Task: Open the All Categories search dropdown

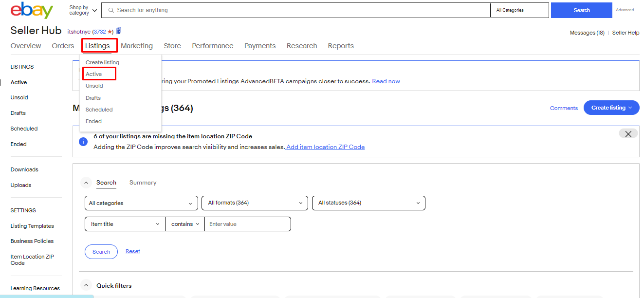Action: point(519,10)
